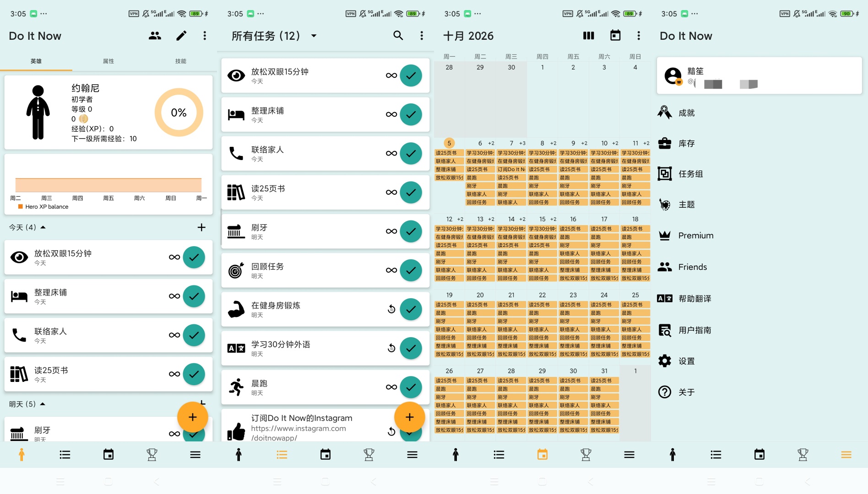Switch calendar to column view icon
Viewport: 868px width, 494px height.
588,36
